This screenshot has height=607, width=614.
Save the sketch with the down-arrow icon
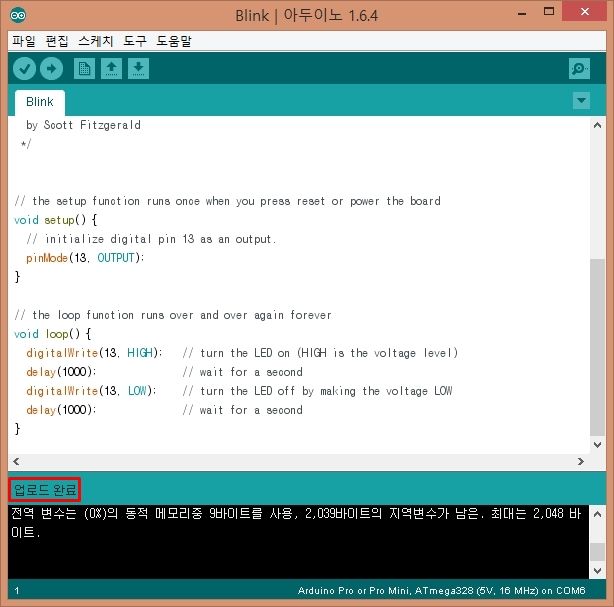[138, 69]
